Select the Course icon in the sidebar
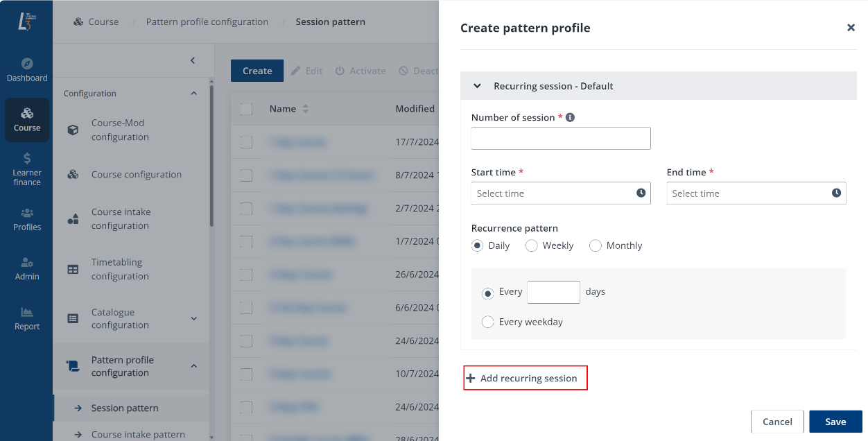This screenshot has height=441, width=868. point(26,119)
